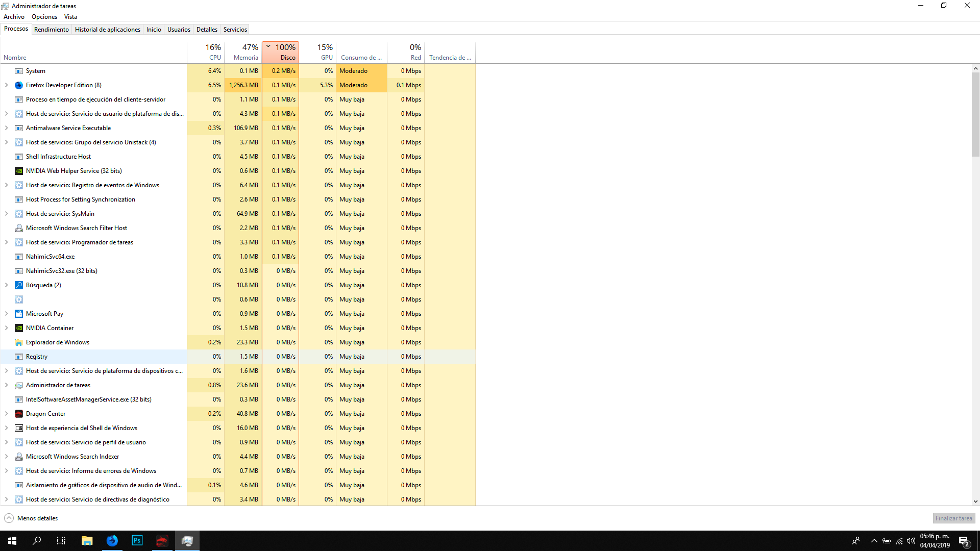Click the Host de experiencia del Shell icon
The width and height of the screenshot is (980, 551).
click(x=19, y=428)
